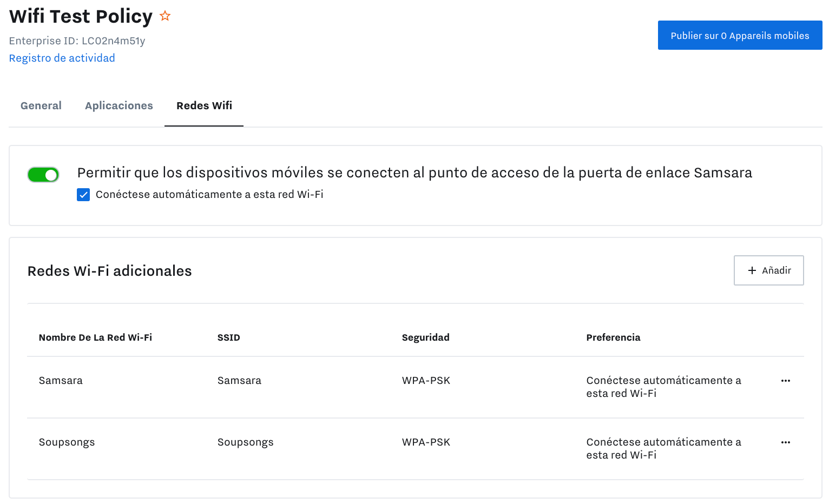Open the Aplicaciones tab
Screen dimensions: 829x504
click(119, 105)
